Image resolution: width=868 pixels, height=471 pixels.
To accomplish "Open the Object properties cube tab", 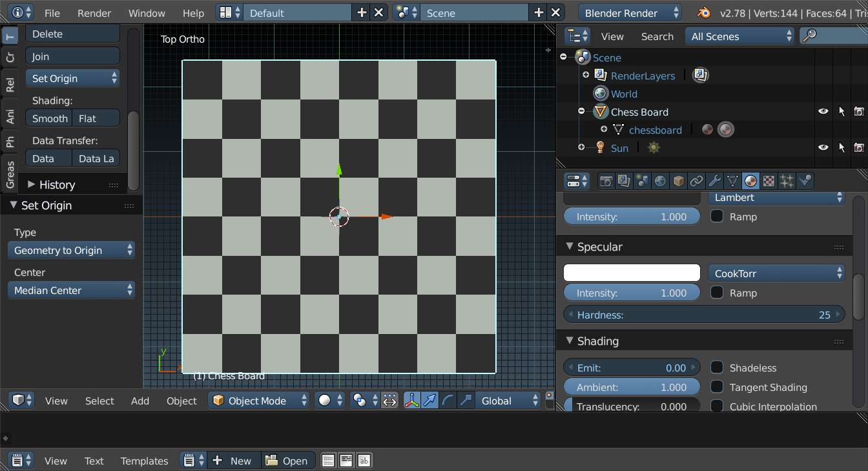I will [678, 182].
